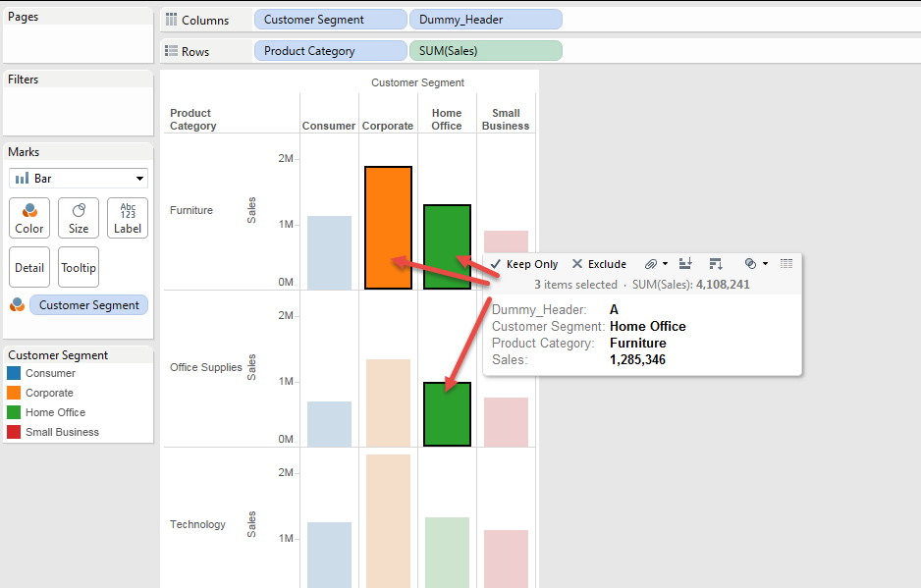The image size is (921, 588).
Task: Select Consumer label in the legend
Action: pos(50,373)
